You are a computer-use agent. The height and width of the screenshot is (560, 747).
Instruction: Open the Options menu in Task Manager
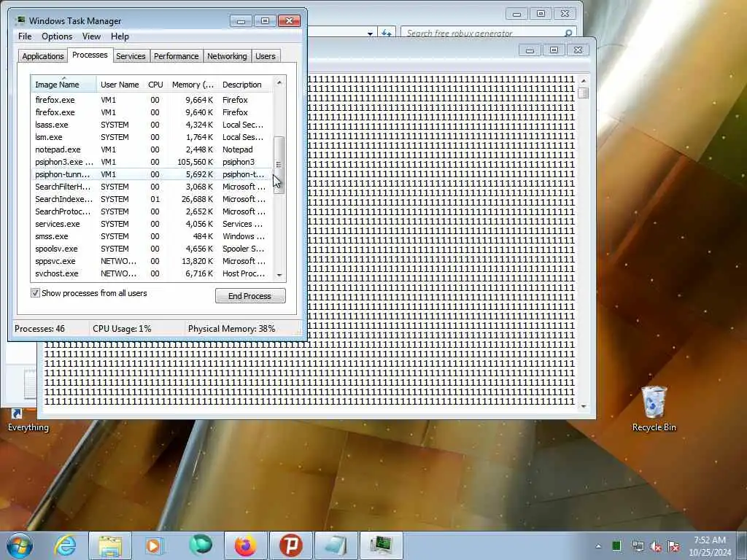57,36
